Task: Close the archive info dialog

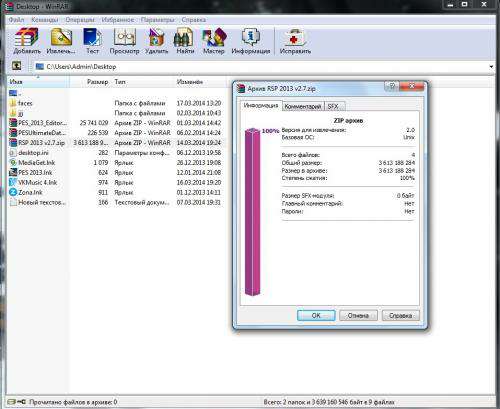Action: pos(412,86)
